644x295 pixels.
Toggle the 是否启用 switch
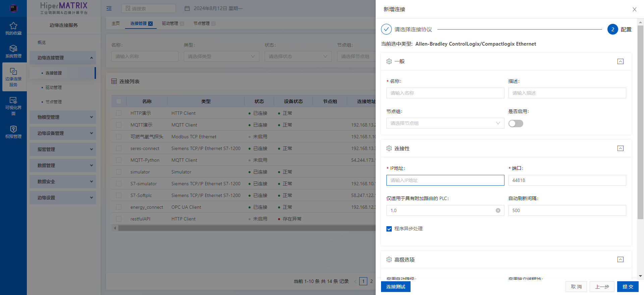coord(516,124)
